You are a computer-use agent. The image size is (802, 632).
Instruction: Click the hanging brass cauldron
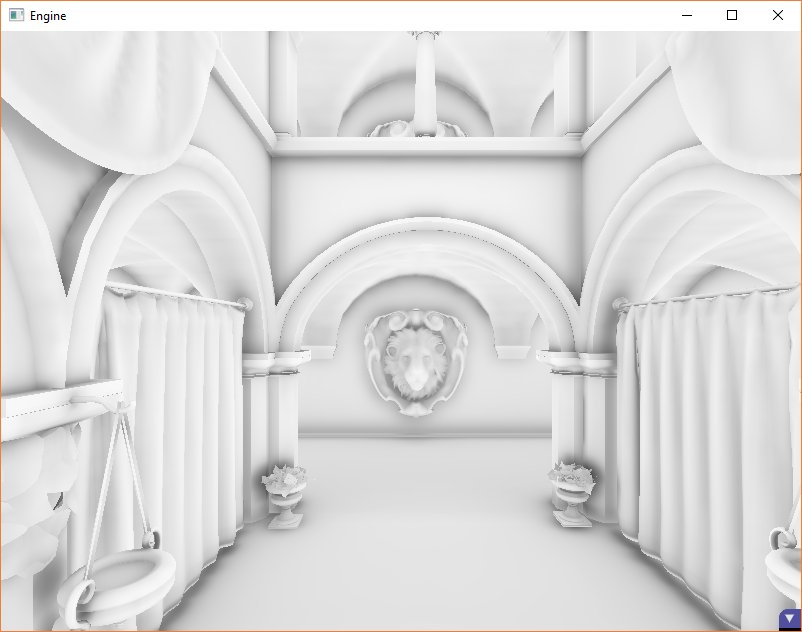(118, 580)
